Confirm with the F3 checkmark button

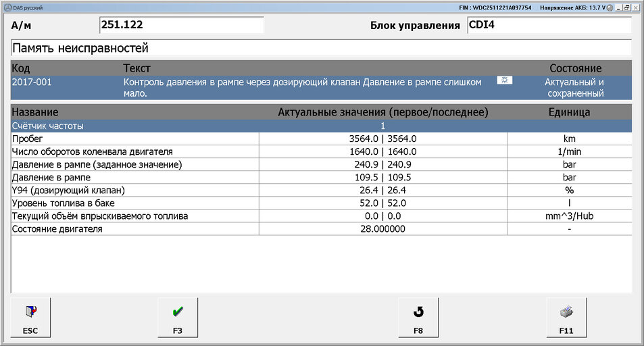point(178,318)
